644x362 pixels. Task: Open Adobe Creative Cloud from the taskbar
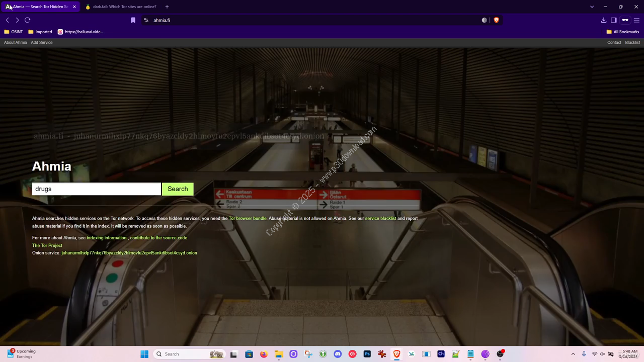[x=352, y=354]
